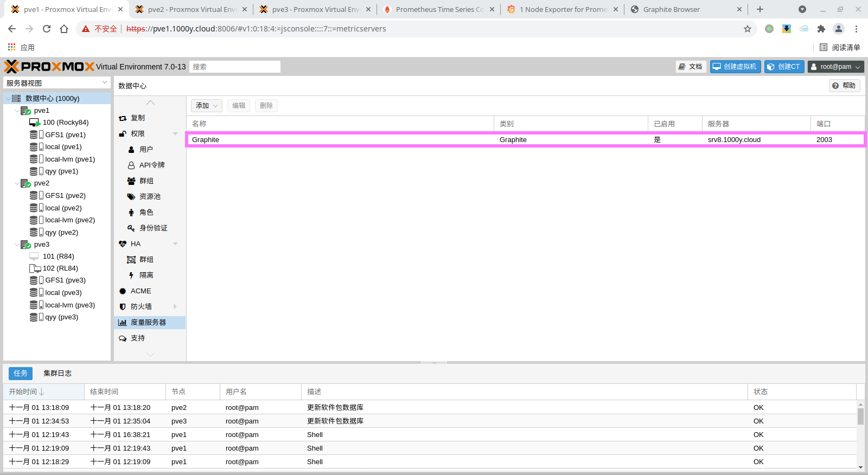The width and height of the screenshot is (868, 475).
Task: Click the ACME certificate icon
Action: click(x=123, y=291)
